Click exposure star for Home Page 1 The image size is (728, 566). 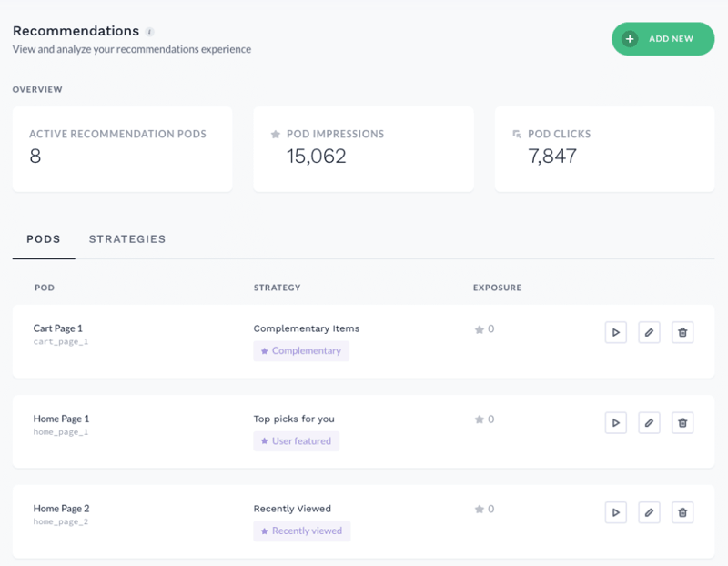pos(480,419)
